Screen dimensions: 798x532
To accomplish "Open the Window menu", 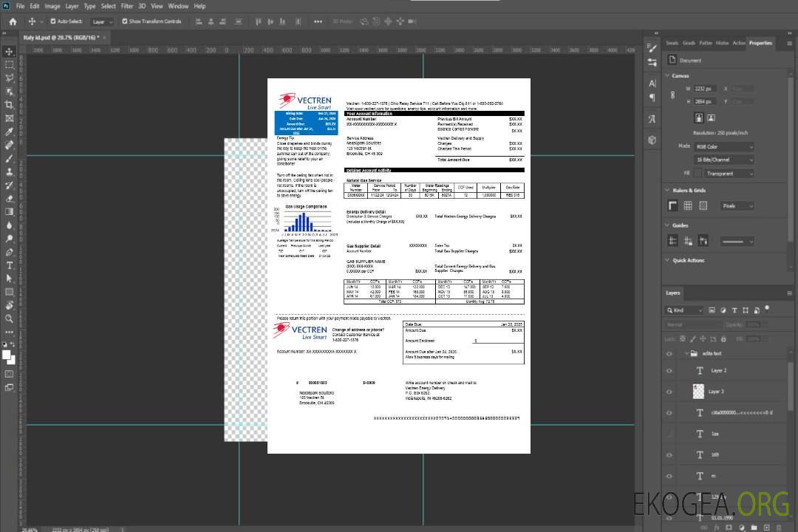I will [x=178, y=6].
